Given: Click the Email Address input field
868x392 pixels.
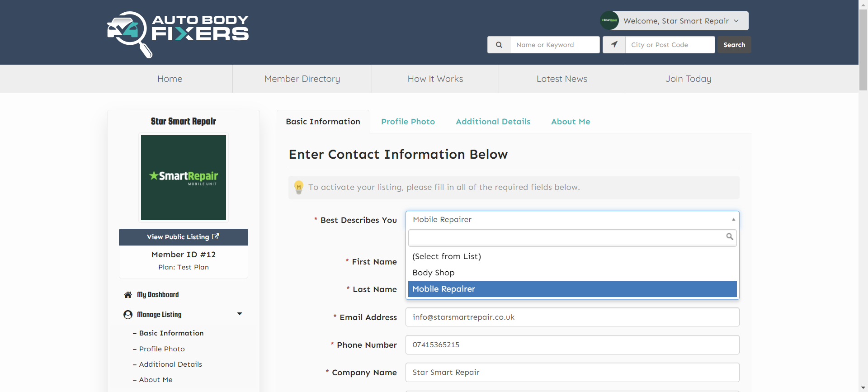Looking at the screenshot, I should (x=572, y=317).
